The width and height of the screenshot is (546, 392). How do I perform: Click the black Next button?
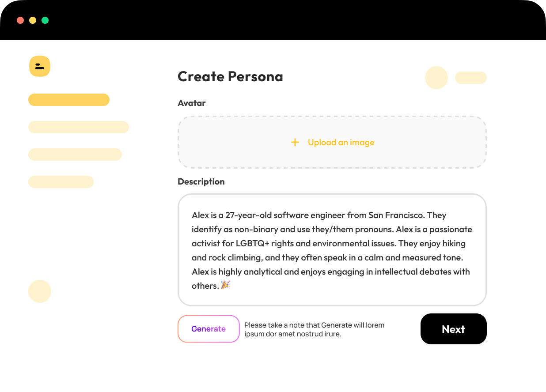[453, 329]
